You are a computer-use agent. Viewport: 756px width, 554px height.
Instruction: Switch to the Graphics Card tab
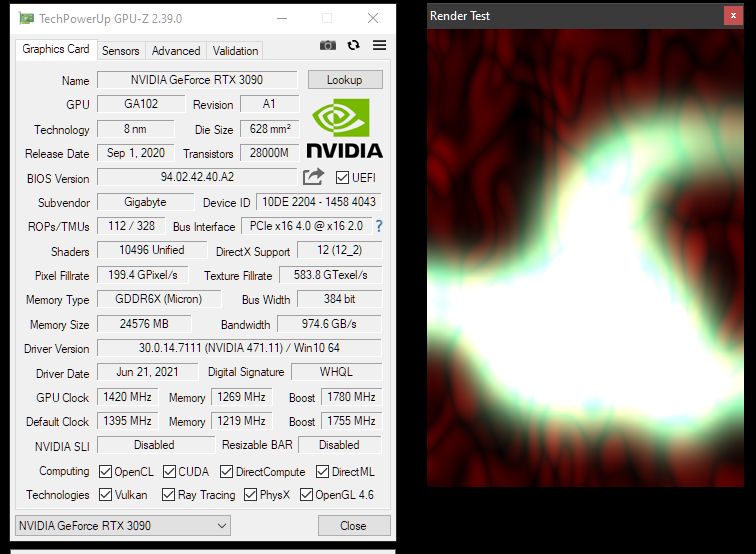click(56, 49)
